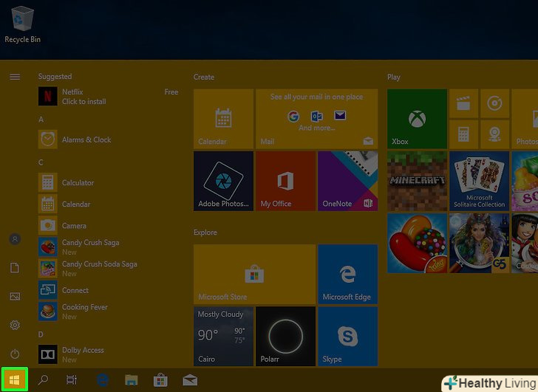This screenshot has width=538, height=392.
Task: Click the letter D section header
Action: coord(41,334)
